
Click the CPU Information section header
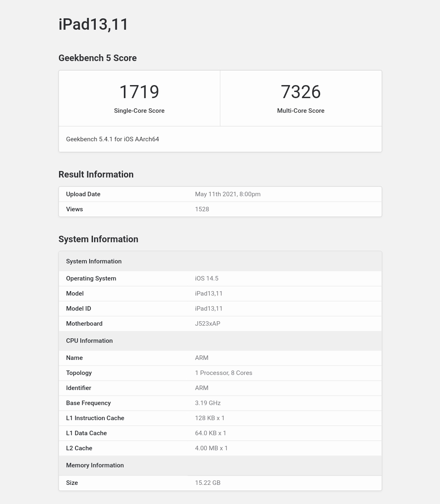89,341
